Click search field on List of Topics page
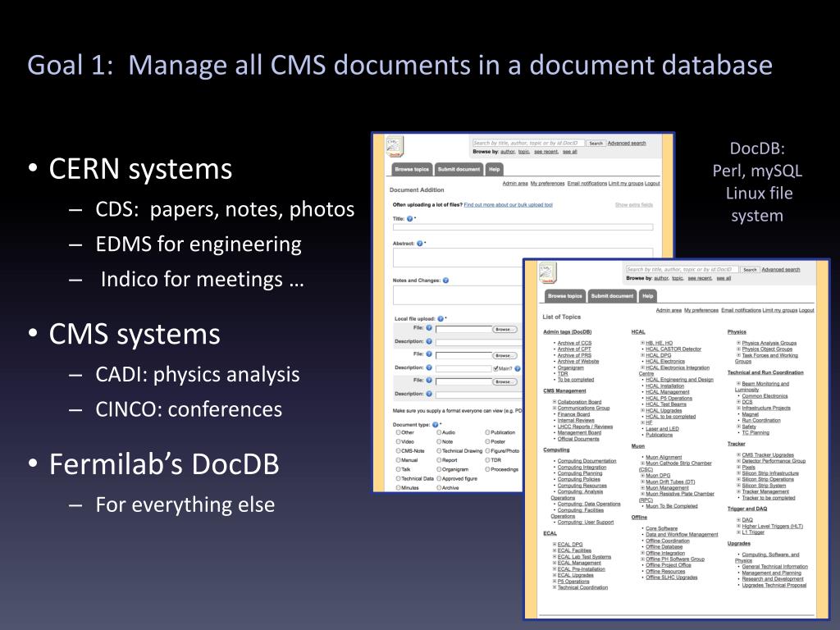The width and height of the screenshot is (840, 630). tap(682, 269)
